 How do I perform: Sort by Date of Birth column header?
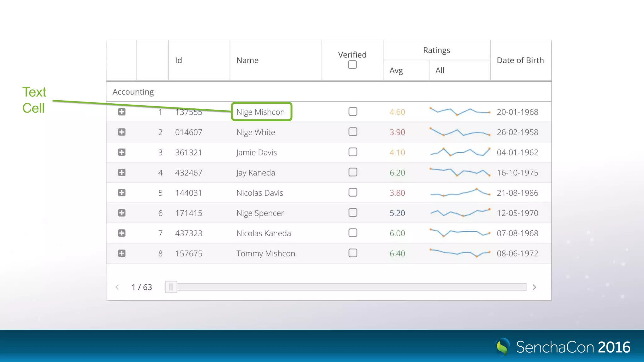(x=520, y=60)
